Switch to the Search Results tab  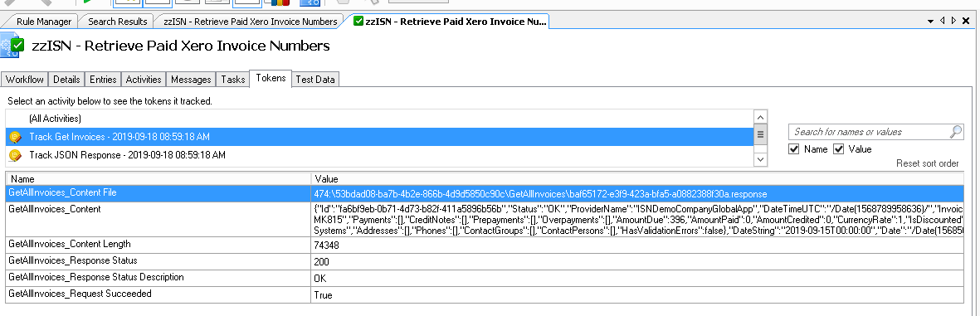coord(118,22)
